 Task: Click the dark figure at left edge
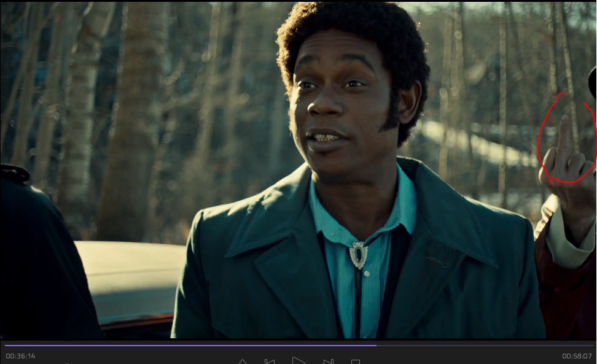pyautogui.click(x=37, y=258)
